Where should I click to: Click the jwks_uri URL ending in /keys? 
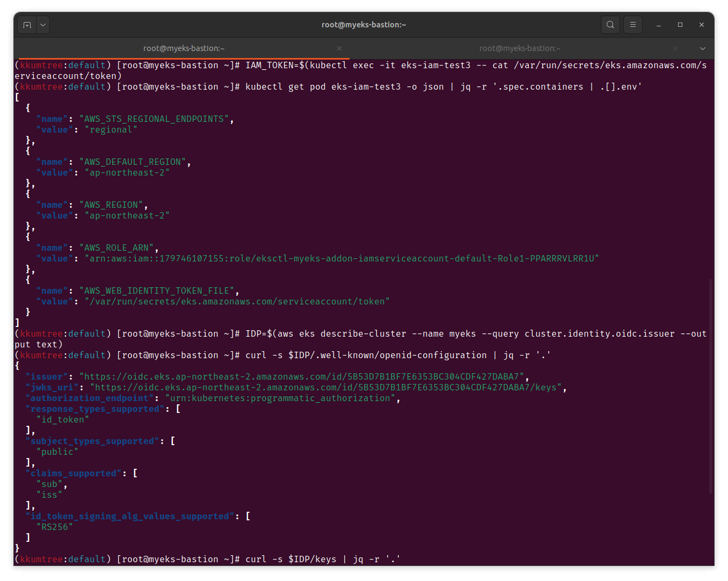(326, 388)
